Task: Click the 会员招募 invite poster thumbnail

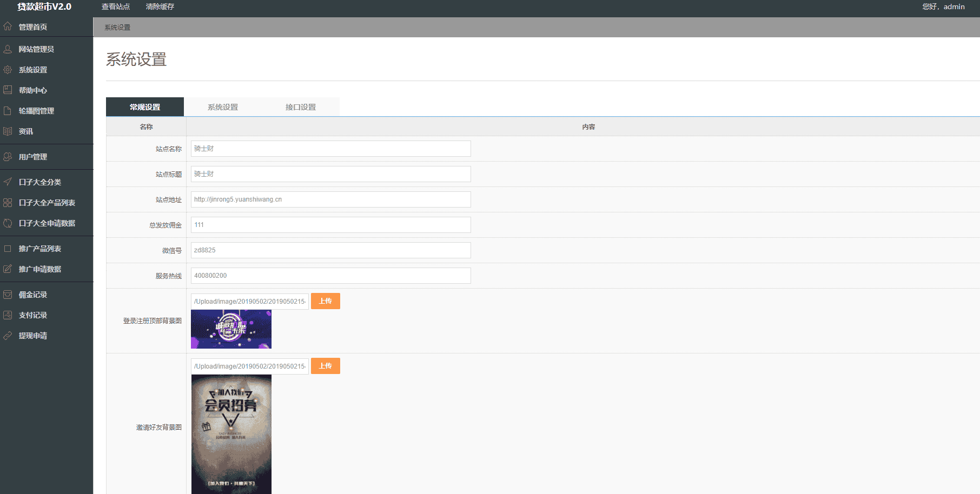Action: point(231,434)
